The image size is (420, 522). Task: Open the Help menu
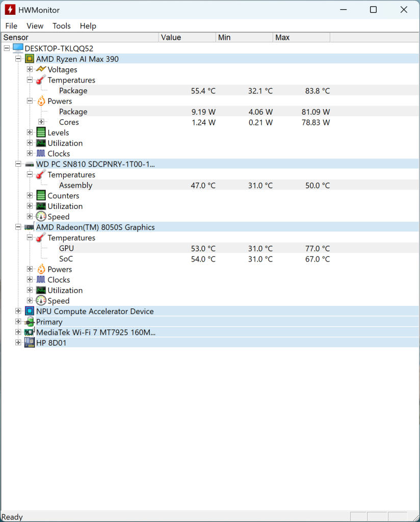tap(88, 26)
